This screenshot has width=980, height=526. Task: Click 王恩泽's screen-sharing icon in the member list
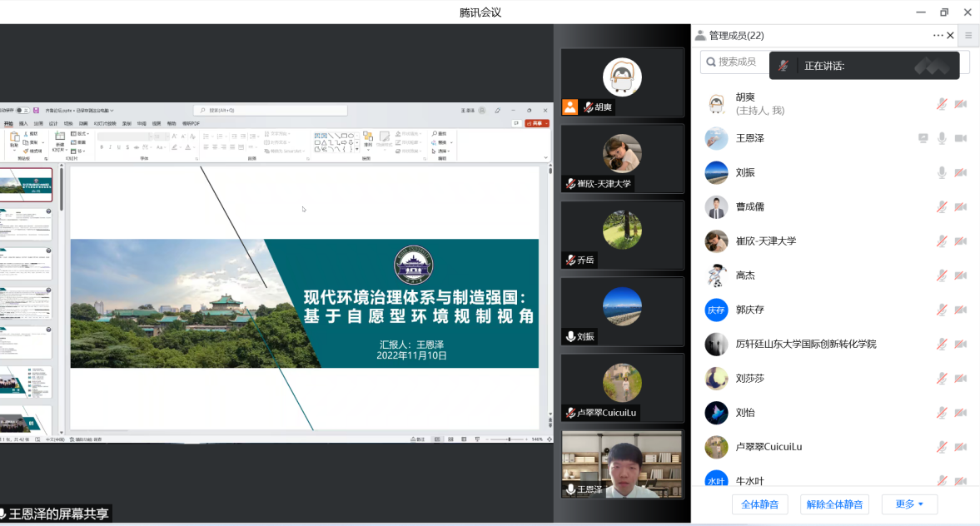923,138
